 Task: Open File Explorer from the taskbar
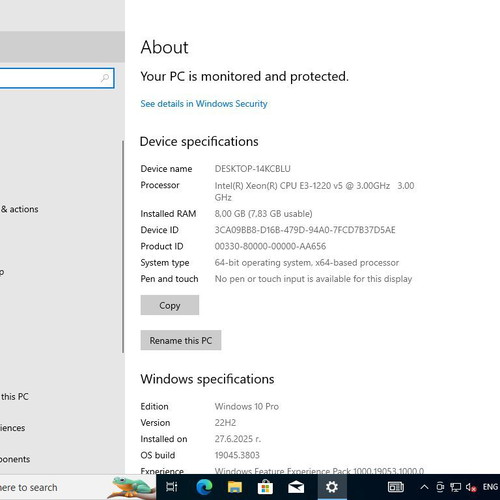(x=235, y=487)
